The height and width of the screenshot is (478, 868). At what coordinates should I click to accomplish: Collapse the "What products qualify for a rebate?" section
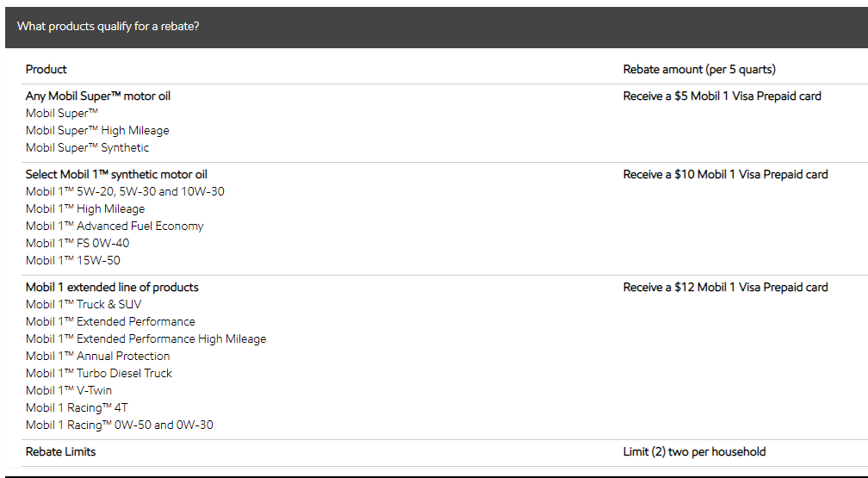(x=108, y=27)
